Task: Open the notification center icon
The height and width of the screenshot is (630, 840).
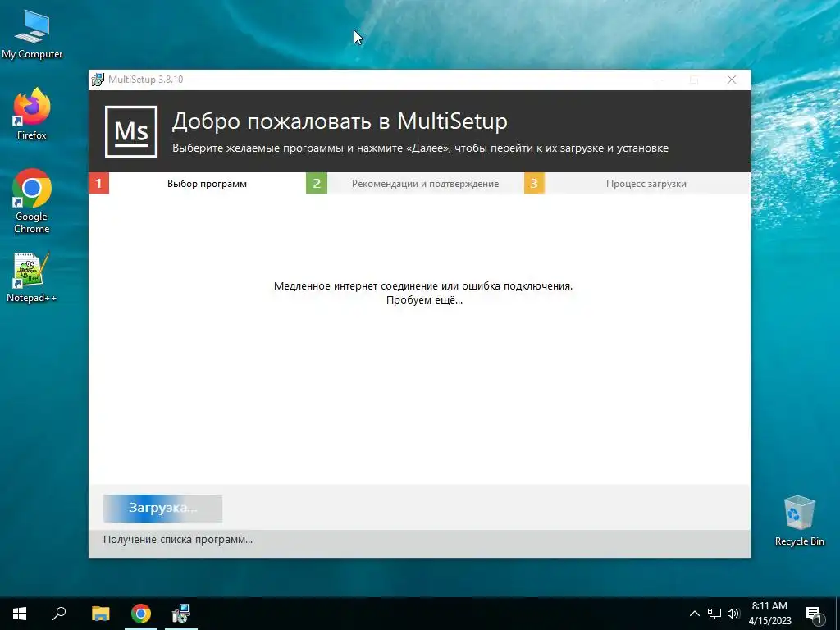Action: tap(814, 614)
